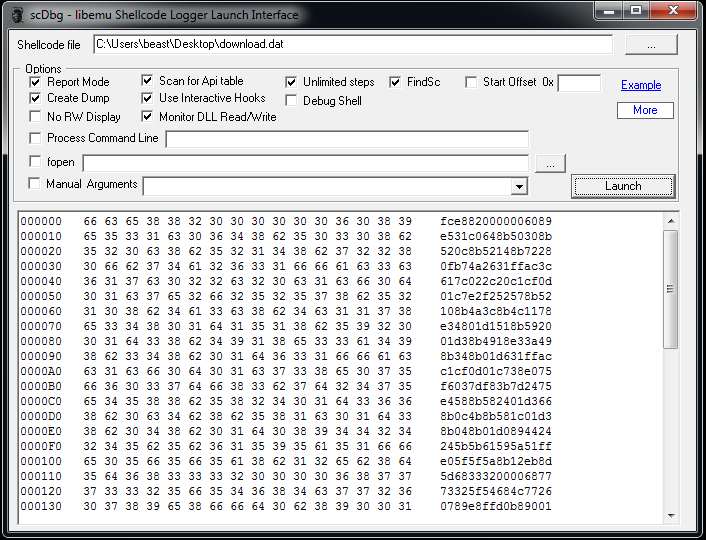Click ASCII text 8b348b01d631ffac
Image resolution: width=706 pixels, height=540 pixels.
(x=496, y=356)
